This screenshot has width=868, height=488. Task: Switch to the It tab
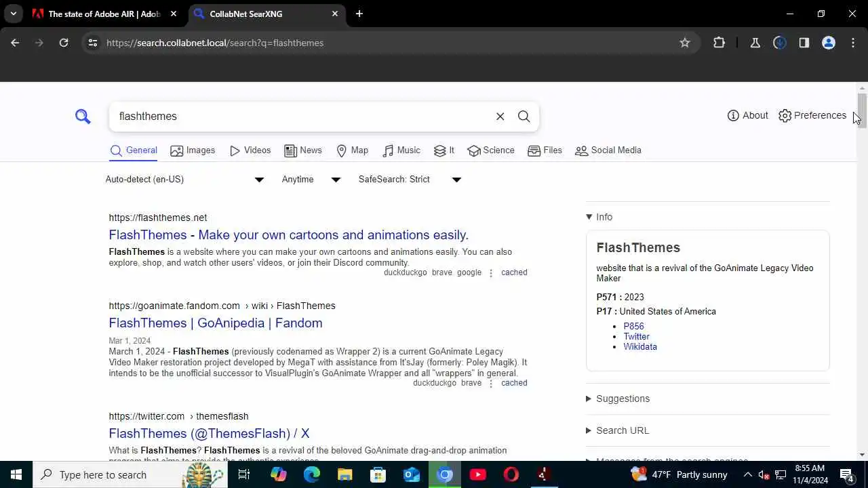pyautogui.click(x=444, y=150)
